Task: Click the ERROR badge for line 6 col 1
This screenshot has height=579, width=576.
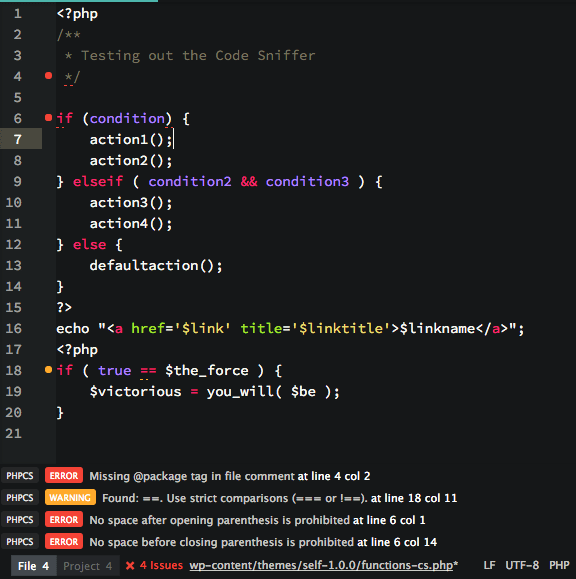Action: pyautogui.click(x=64, y=520)
